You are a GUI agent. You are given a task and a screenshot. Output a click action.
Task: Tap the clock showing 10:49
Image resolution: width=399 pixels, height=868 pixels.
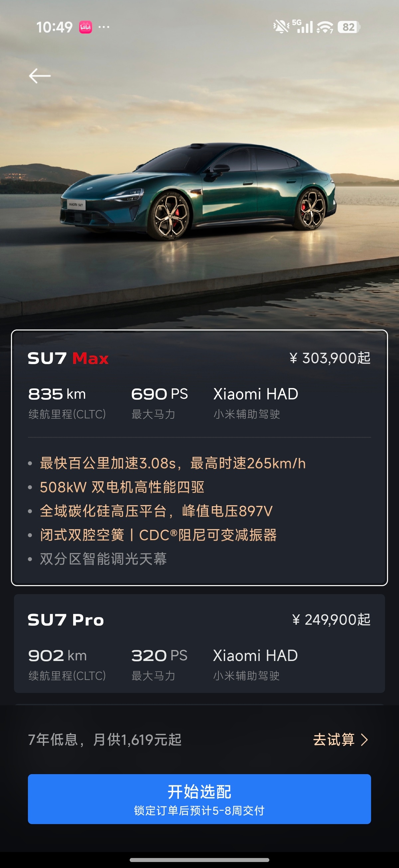[54, 27]
